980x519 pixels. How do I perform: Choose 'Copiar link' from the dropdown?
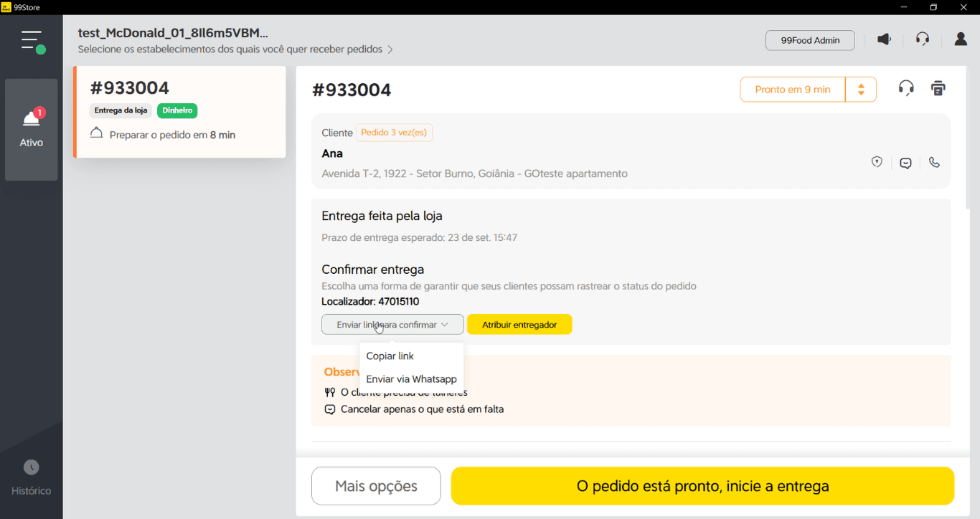click(390, 356)
